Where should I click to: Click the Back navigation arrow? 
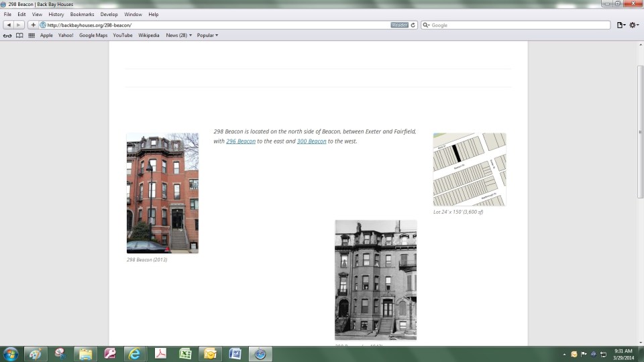pyautogui.click(x=9, y=25)
